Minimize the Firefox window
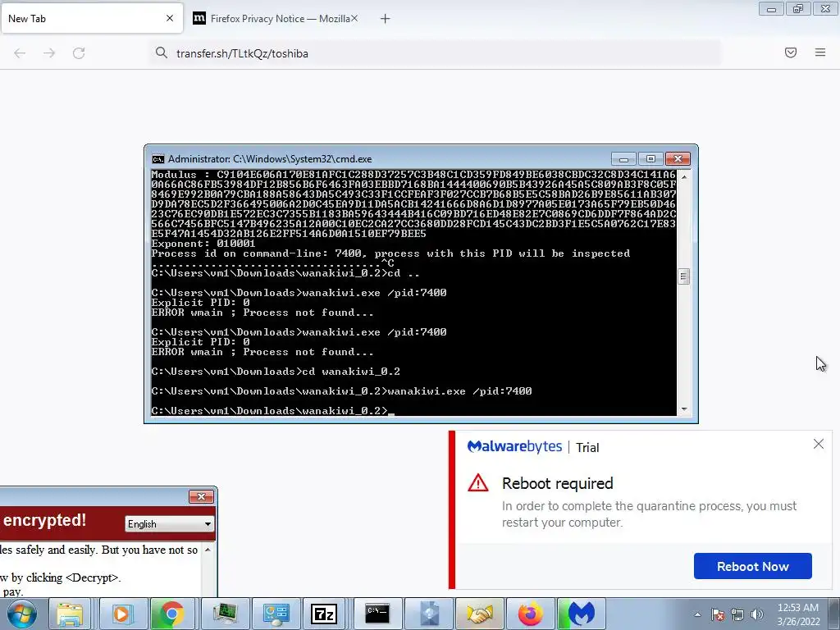The image size is (840, 630). tap(771, 9)
